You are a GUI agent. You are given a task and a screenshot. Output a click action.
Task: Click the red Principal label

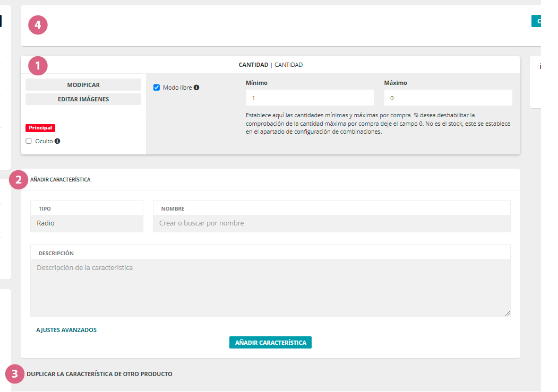point(40,128)
